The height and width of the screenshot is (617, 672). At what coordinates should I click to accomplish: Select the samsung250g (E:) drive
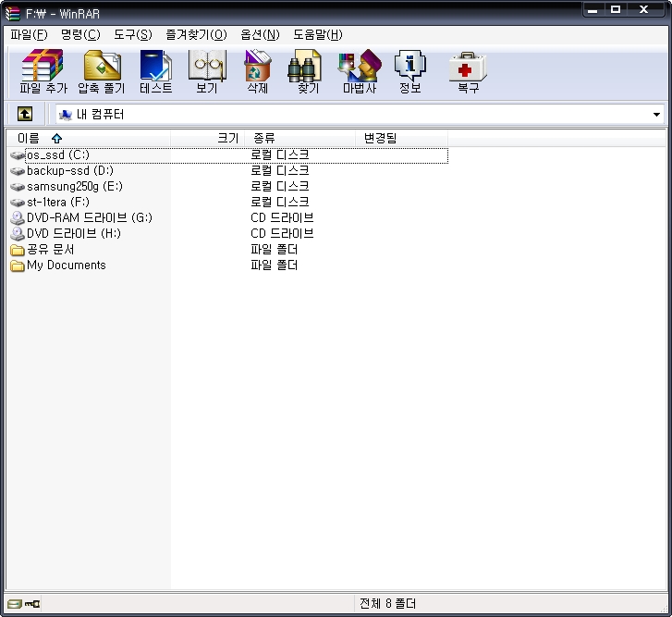pos(75,187)
